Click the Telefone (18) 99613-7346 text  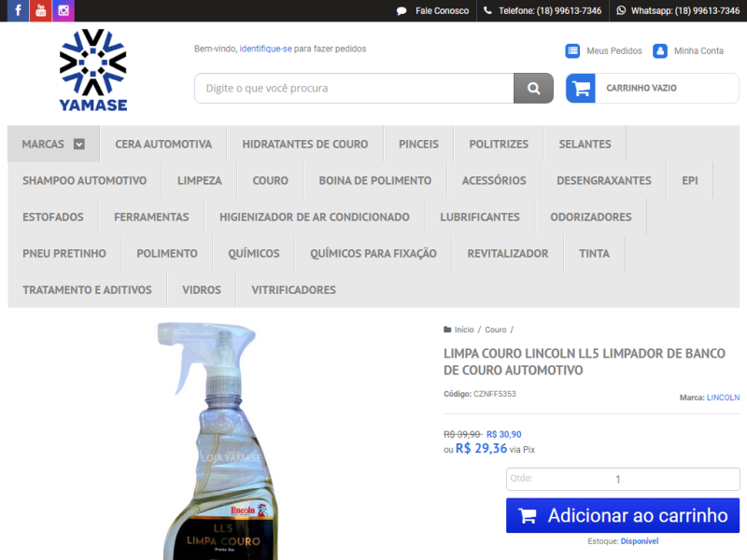coord(550,11)
